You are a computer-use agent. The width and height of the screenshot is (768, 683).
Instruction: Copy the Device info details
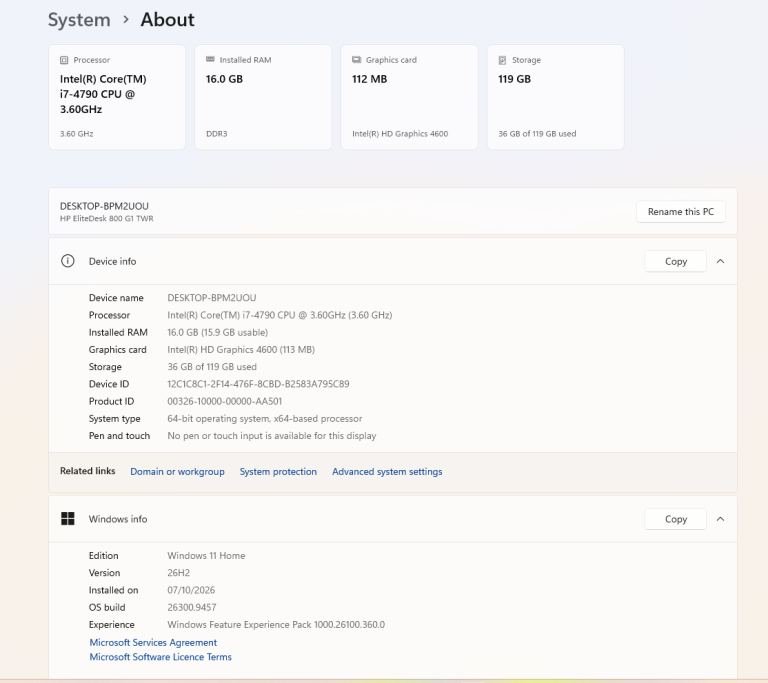[x=675, y=261]
